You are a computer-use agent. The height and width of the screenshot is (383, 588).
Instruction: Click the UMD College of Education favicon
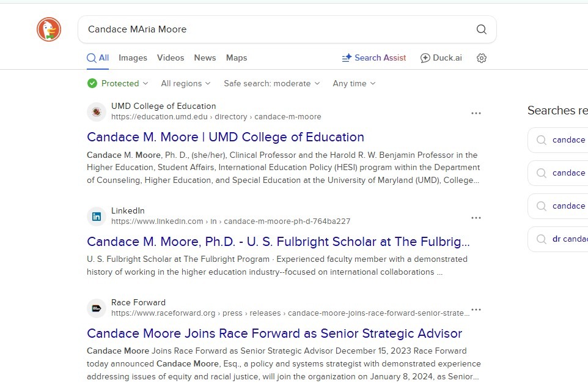(96, 111)
